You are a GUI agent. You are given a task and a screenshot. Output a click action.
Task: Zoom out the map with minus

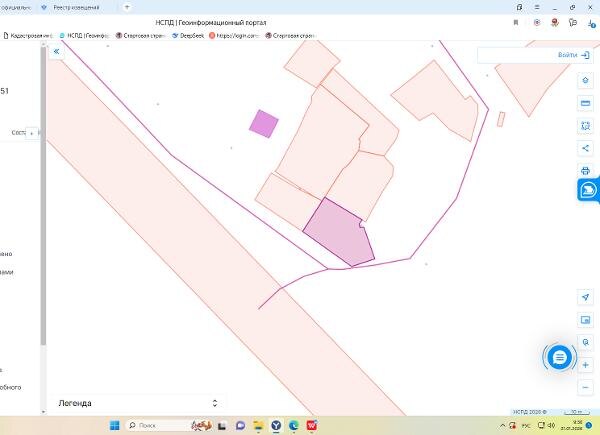[x=585, y=388]
